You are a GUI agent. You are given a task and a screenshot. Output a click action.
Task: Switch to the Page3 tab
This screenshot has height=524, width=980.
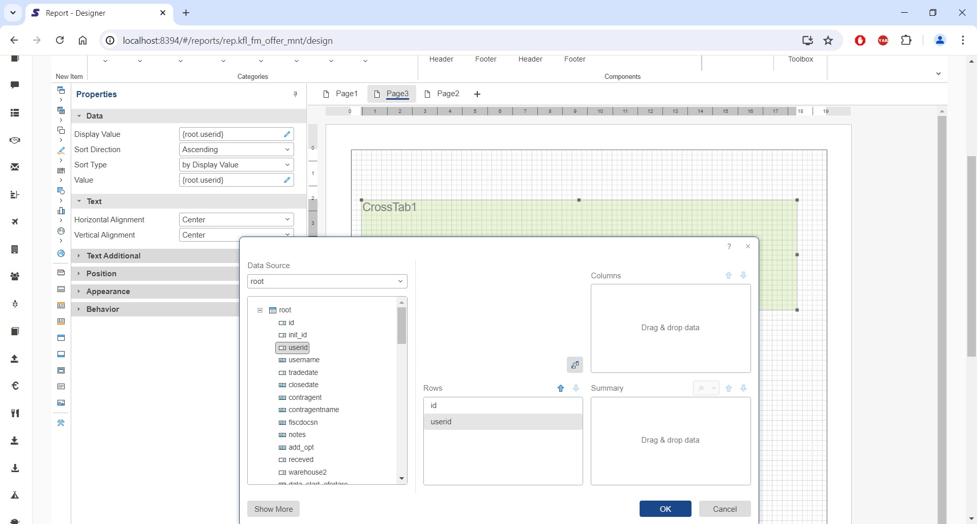click(x=391, y=94)
